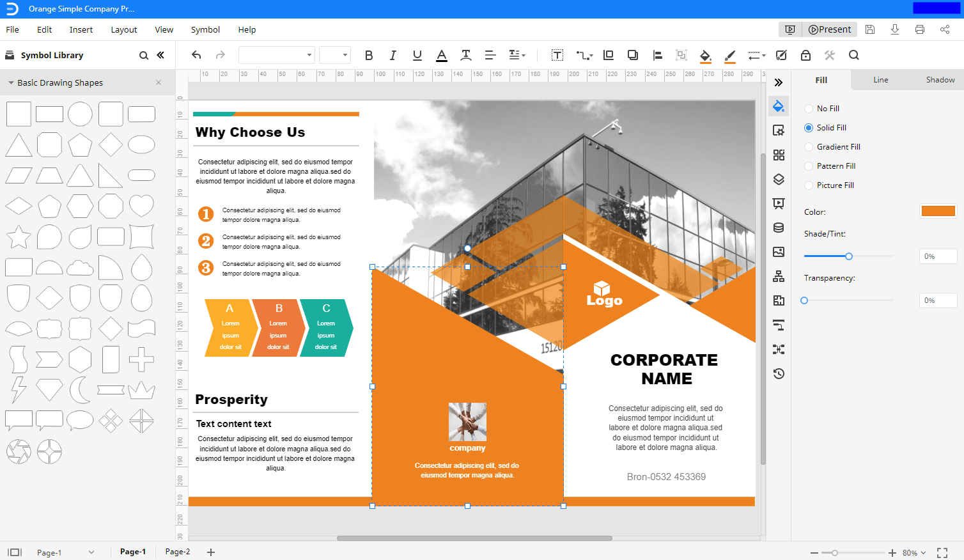Click the Line Color brush icon
This screenshot has height=560, width=964.
[729, 55]
